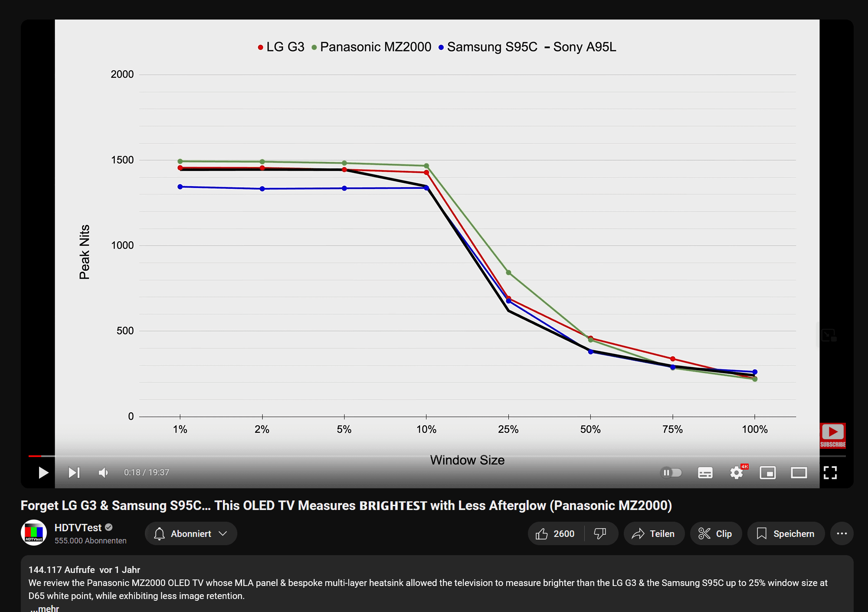Click the red Subscribe watermark

pos(832,435)
